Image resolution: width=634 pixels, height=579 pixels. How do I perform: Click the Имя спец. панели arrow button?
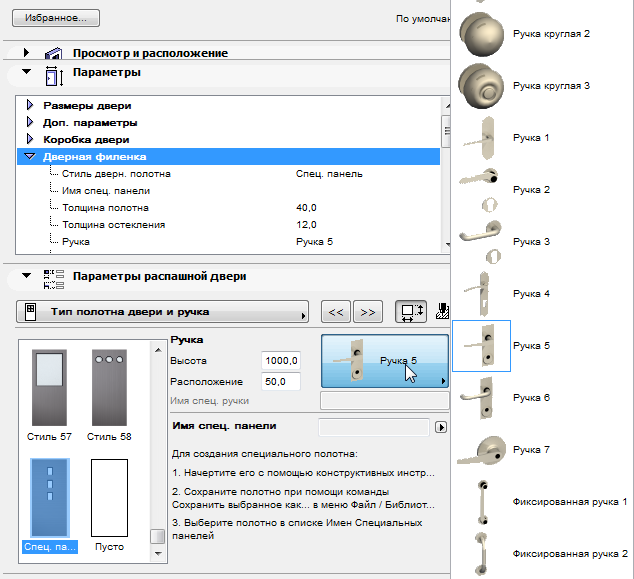coord(441,427)
